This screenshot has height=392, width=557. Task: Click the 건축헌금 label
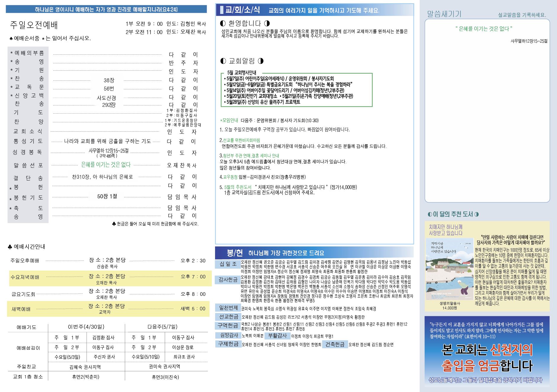[x=335, y=344]
